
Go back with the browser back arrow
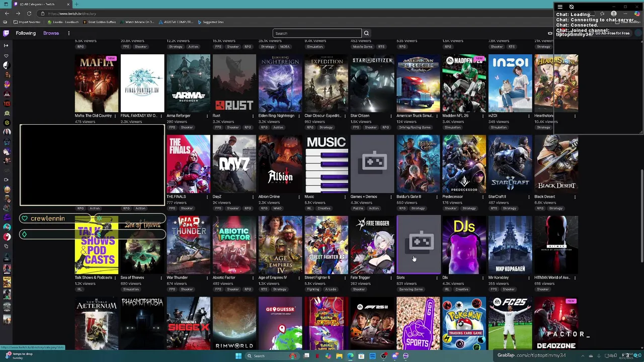6,14
